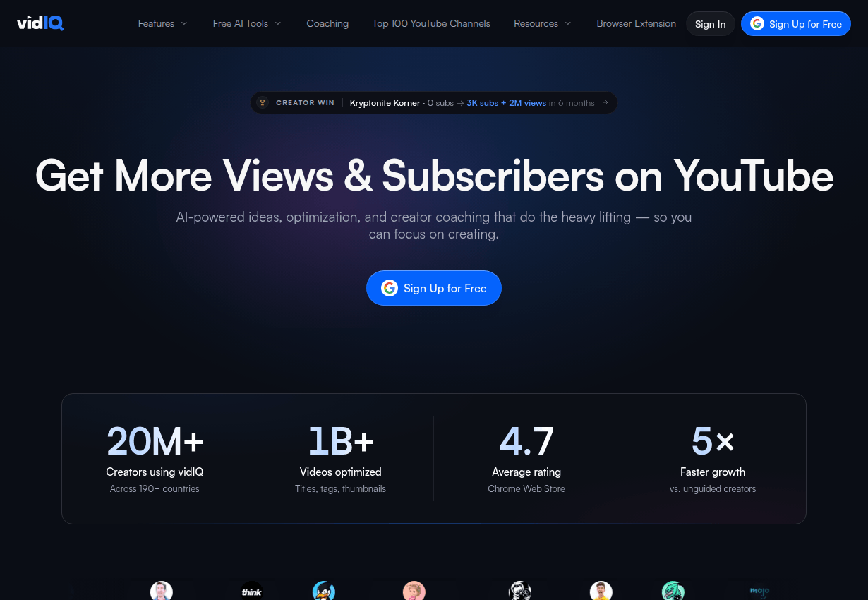Click the "20M+" statistic
This screenshot has height=600, width=868.
(155, 440)
